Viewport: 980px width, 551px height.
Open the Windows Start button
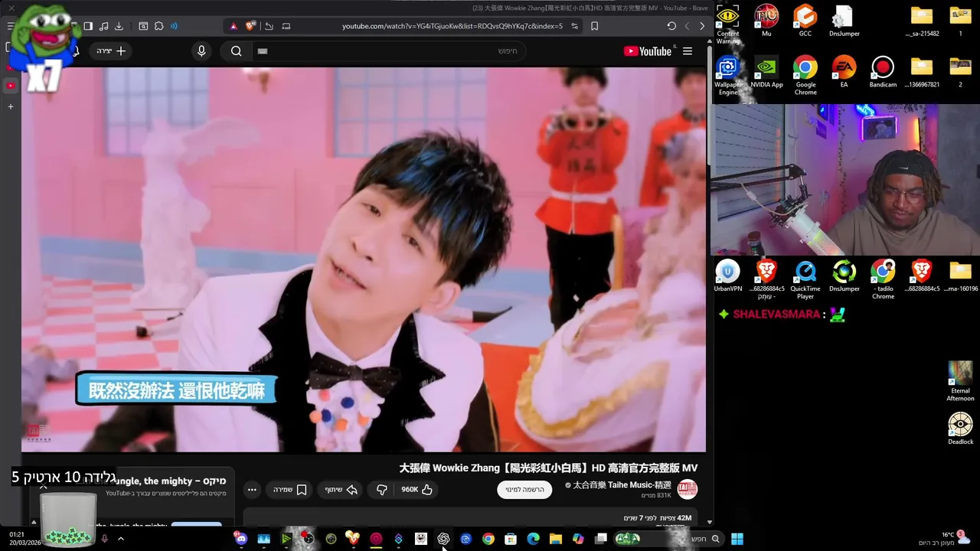tap(737, 539)
